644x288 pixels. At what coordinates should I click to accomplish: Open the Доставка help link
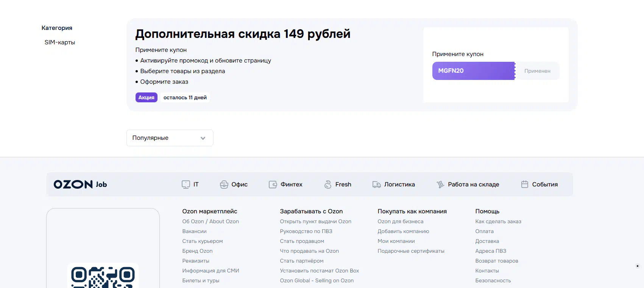click(487, 241)
